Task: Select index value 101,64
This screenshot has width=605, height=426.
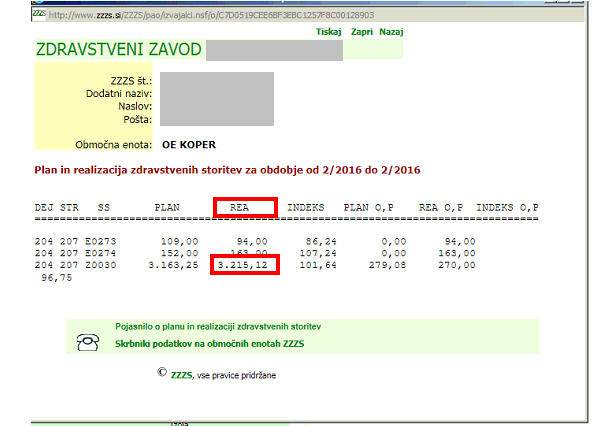Action: coord(318,265)
